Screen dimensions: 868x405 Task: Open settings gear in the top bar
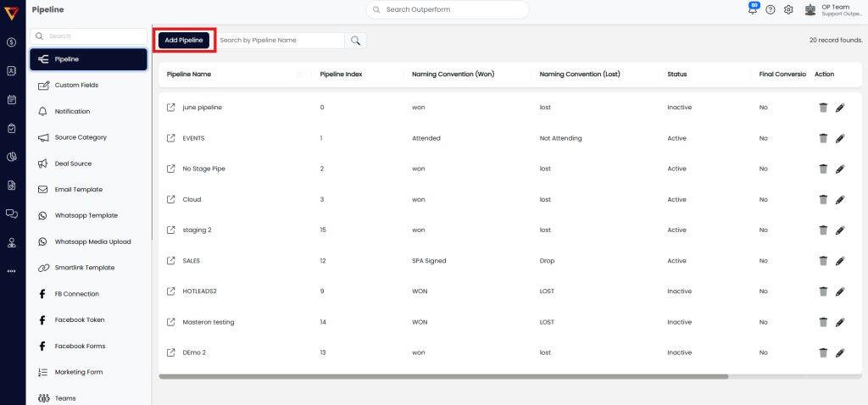click(788, 9)
